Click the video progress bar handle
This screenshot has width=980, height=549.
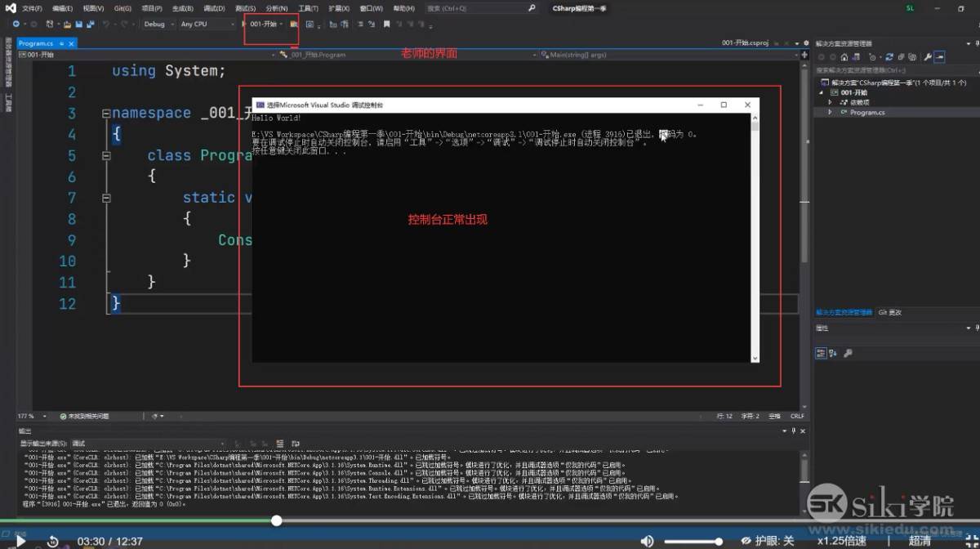[x=276, y=520]
